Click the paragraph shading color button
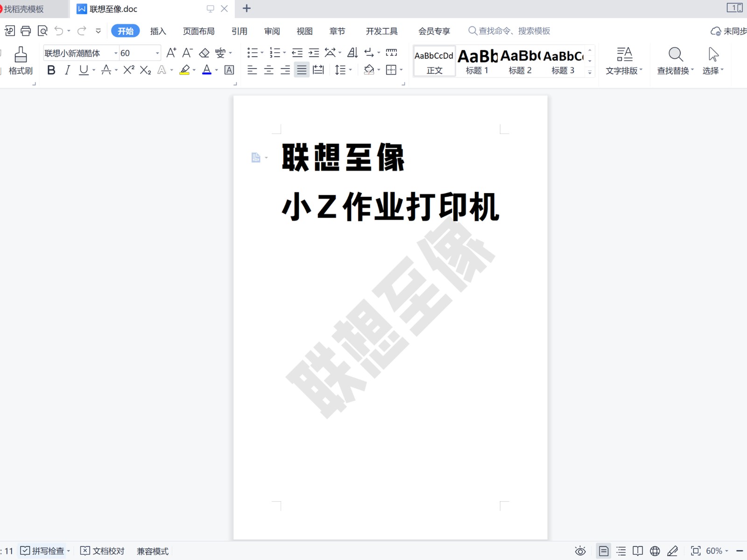 pyautogui.click(x=369, y=70)
